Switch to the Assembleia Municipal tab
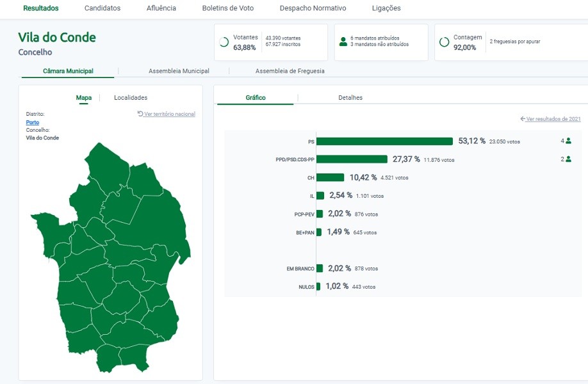 [x=179, y=71]
